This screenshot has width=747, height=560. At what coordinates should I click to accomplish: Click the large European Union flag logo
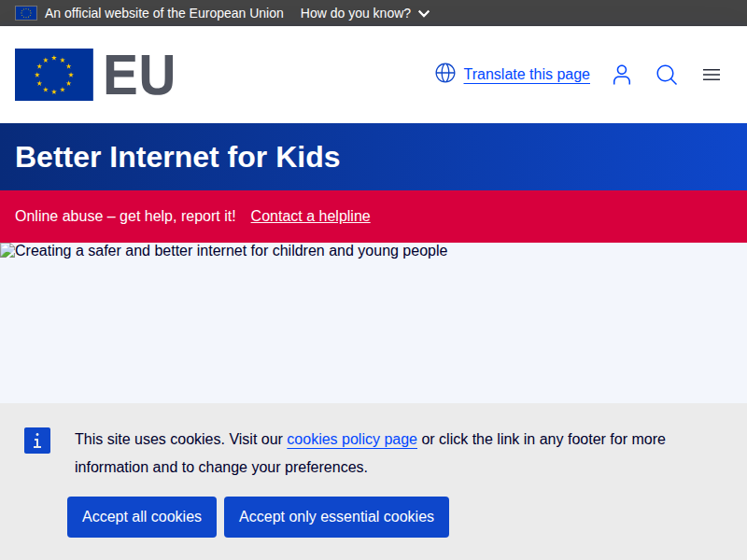(54, 75)
